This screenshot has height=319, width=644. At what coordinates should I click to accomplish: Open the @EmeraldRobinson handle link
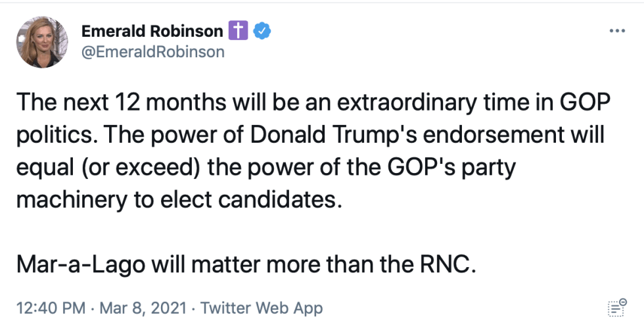click(x=152, y=52)
